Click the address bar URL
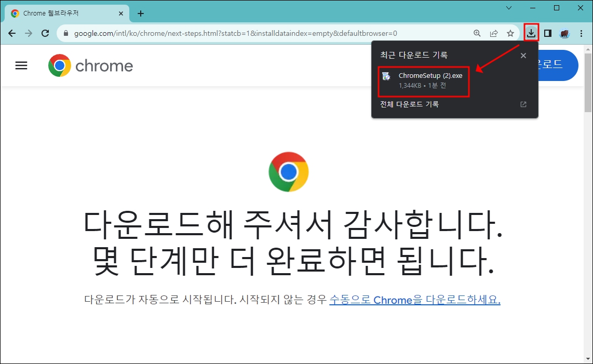Image resolution: width=593 pixels, height=364 pixels. (x=236, y=33)
